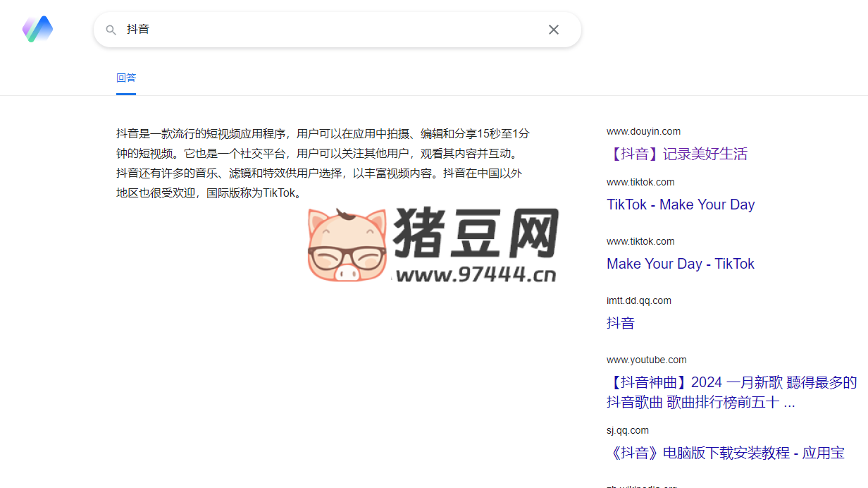Click the sj.qq.com source URL
Image resolution: width=868 pixels, height=488 pixels.
click(x=627, y=430)
